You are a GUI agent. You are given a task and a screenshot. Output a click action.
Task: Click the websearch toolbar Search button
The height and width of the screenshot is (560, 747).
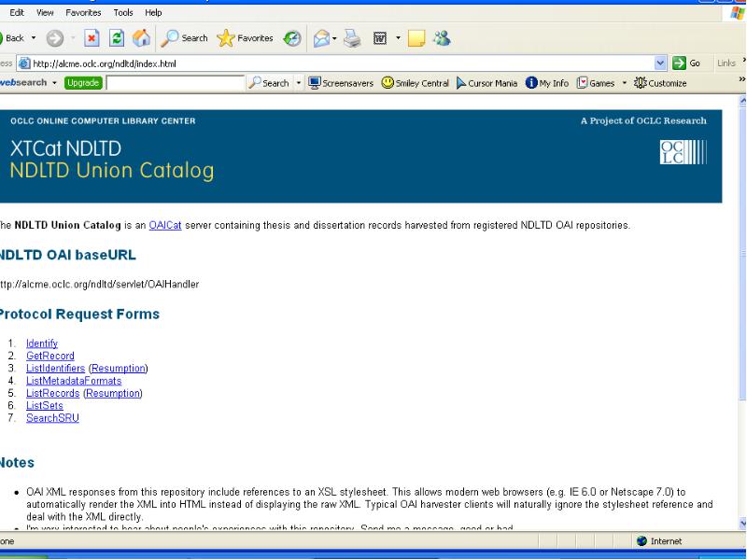pyautogui.click(x=269, y=83)
